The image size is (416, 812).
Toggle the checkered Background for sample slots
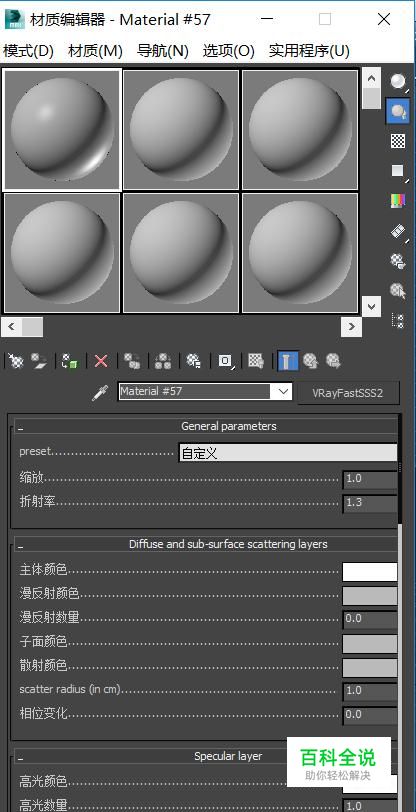click(x=398, y=140)
